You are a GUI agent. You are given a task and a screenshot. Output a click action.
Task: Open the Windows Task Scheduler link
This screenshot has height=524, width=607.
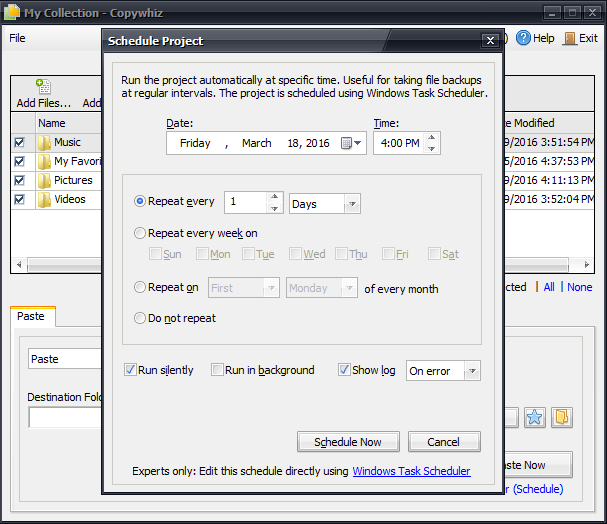(411, 471)
